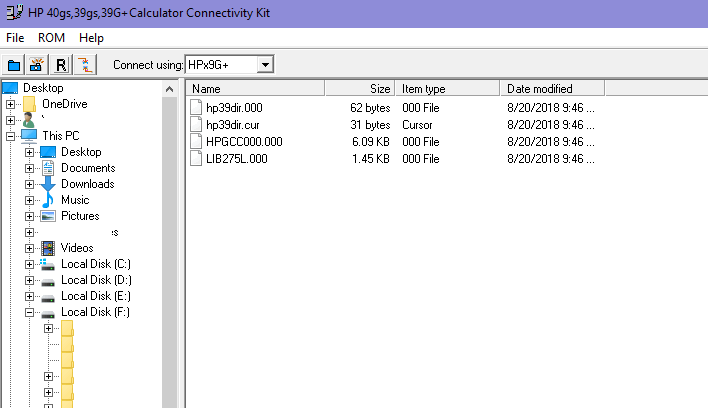Click the tree scrollbar up arrow
This screenshot has width=708, height=408.
coord(169,89)
